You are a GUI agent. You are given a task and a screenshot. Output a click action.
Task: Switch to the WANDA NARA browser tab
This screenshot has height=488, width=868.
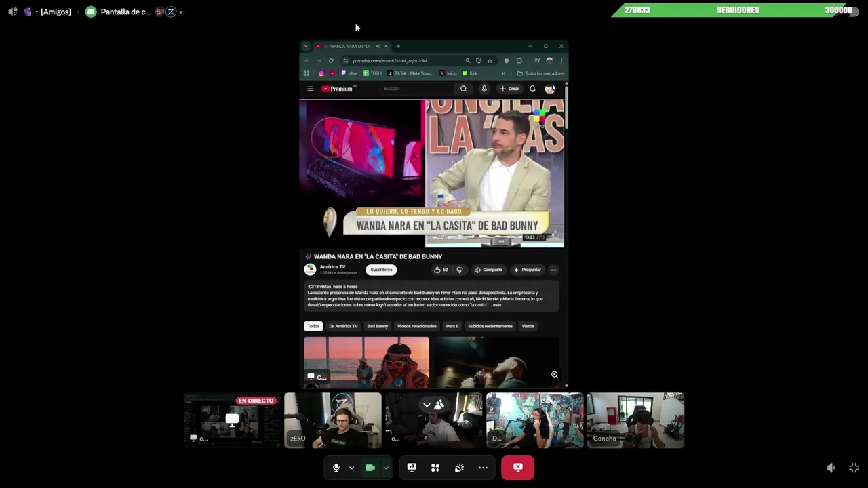pyautogui.click(x=351, y=46)
